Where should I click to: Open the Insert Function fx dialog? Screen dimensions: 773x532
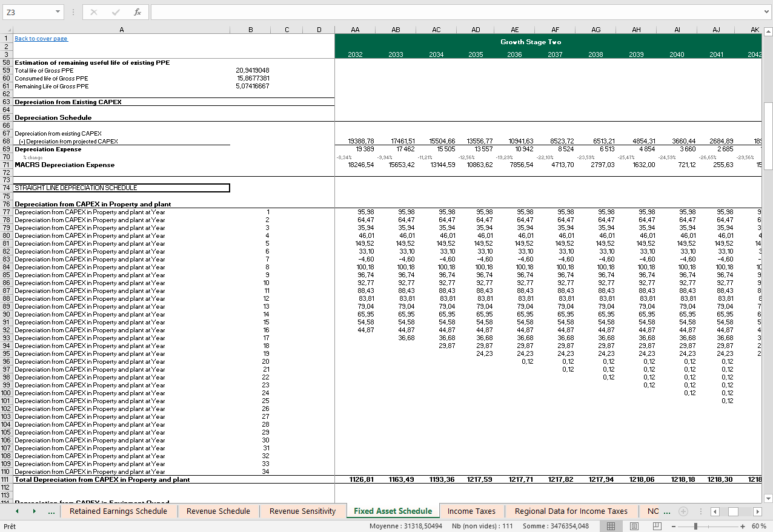[138, 12]
